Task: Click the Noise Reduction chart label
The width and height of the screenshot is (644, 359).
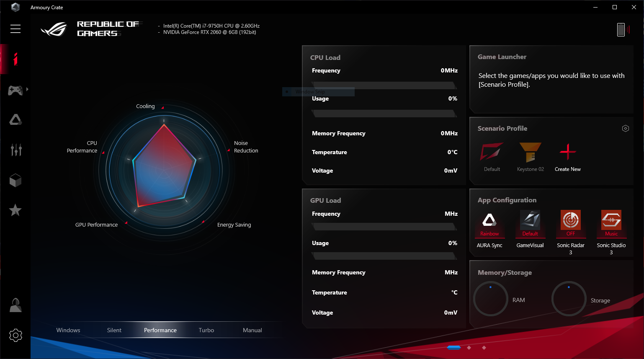Action: point(246,147)
